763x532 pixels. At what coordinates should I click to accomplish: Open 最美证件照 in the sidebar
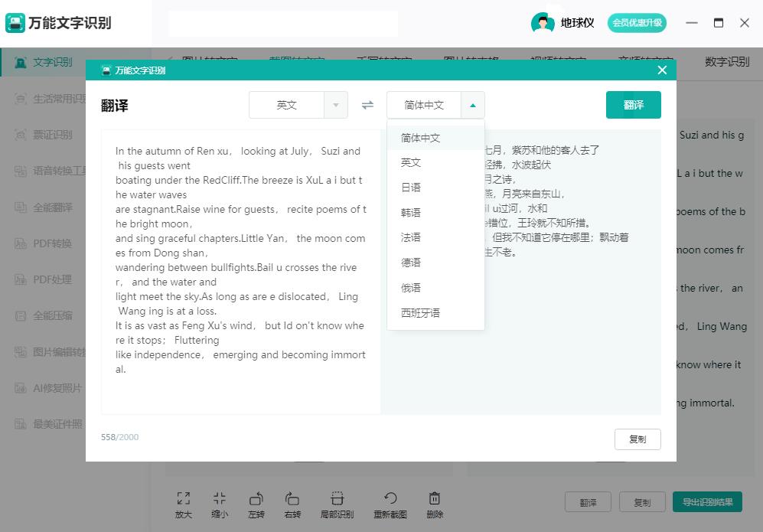[48, 424]
